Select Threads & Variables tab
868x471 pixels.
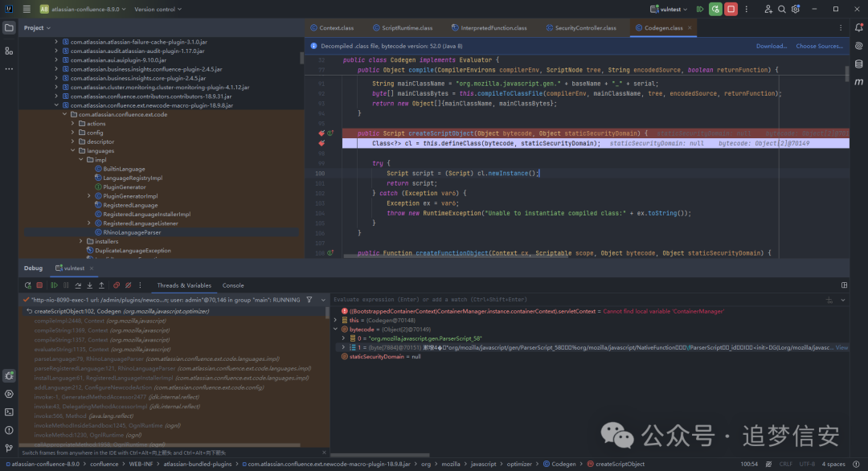184,285
